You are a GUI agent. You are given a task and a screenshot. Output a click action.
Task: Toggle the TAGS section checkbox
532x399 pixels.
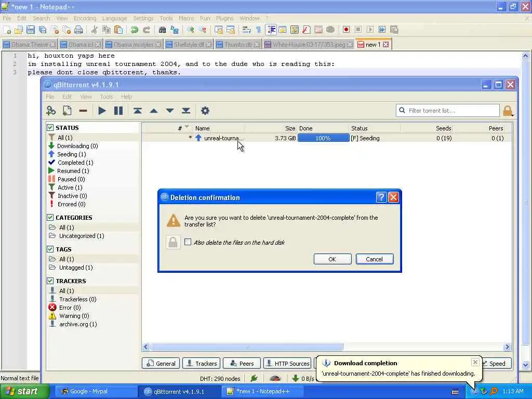[x=50, y=249]
